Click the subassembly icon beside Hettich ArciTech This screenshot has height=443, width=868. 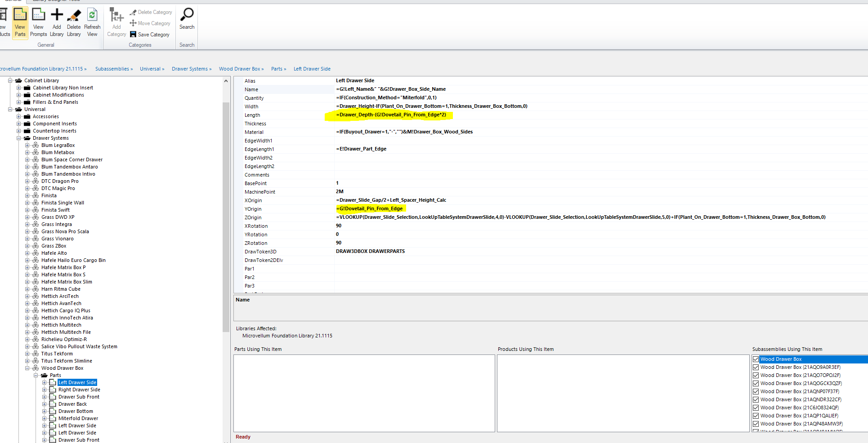coord(36,297)
